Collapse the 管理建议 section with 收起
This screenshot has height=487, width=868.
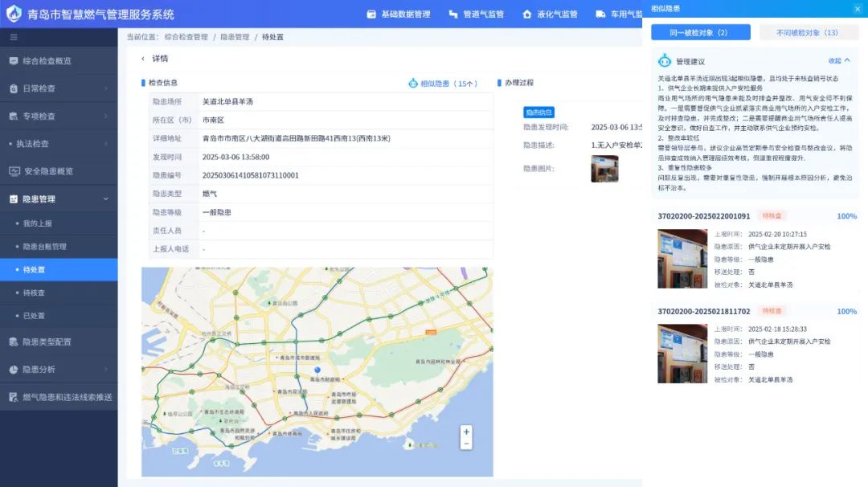tap(839, 61)
